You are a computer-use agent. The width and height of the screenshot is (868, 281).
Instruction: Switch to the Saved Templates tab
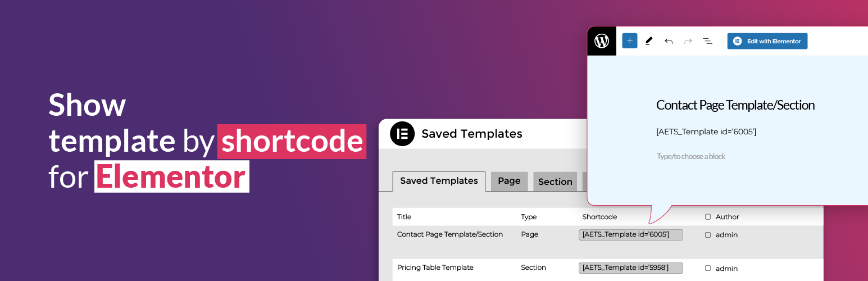tap(439, 181)
